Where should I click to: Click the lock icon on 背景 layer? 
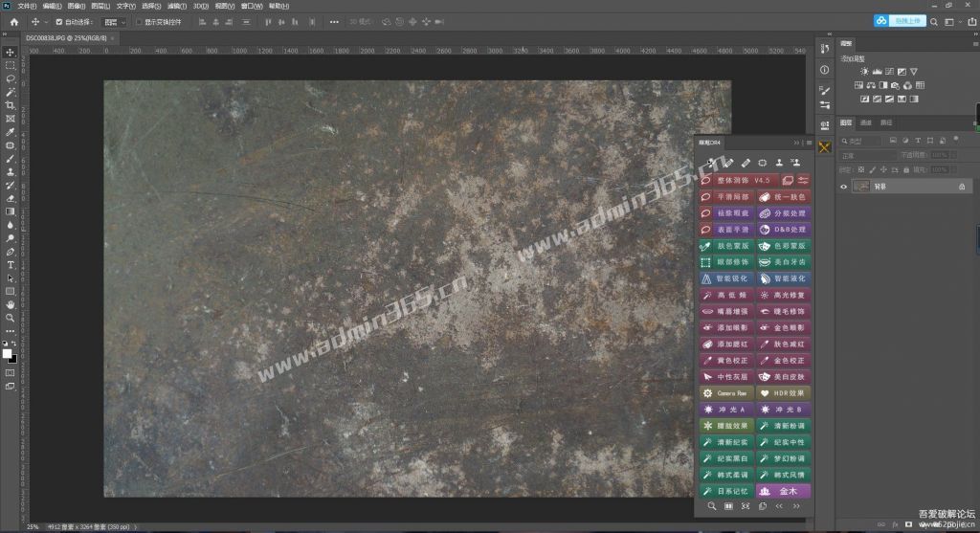pyautogui.click(x=962, y=187)
